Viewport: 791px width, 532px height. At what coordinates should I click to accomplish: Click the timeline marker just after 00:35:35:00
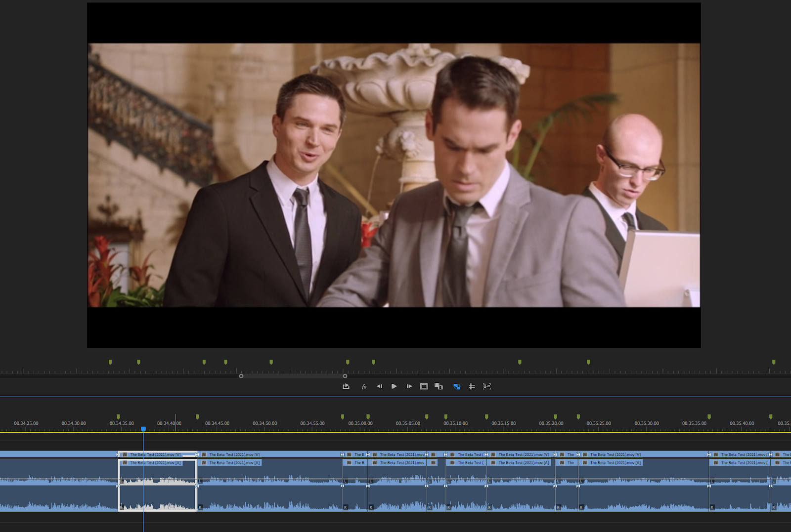709,417
